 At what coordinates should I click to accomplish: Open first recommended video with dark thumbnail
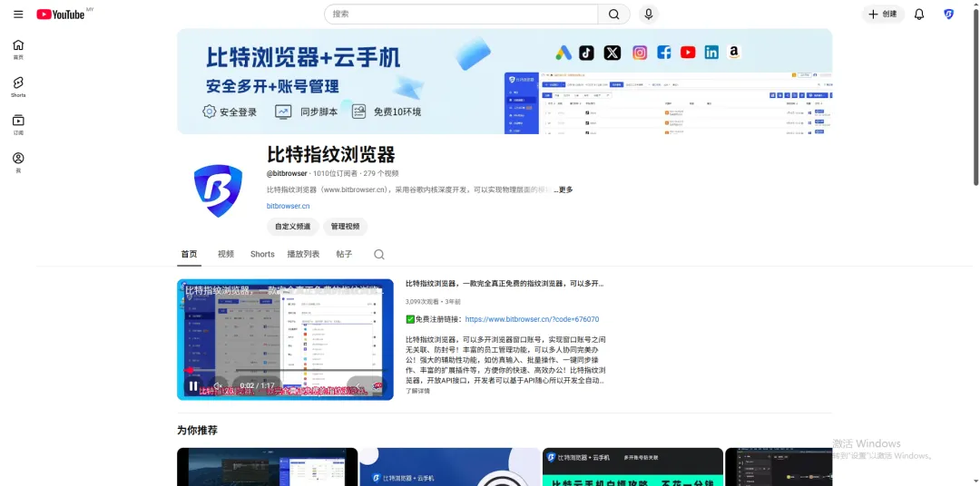(267, 467)
